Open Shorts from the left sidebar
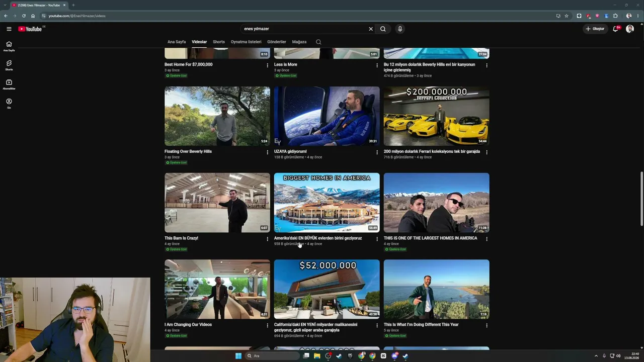644x362 pixels. click(9, 65)
